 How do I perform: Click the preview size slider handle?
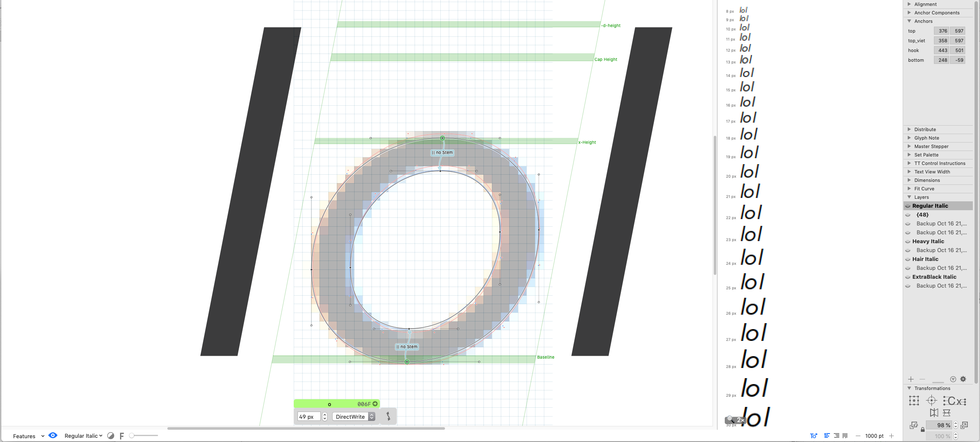point(132,436)
